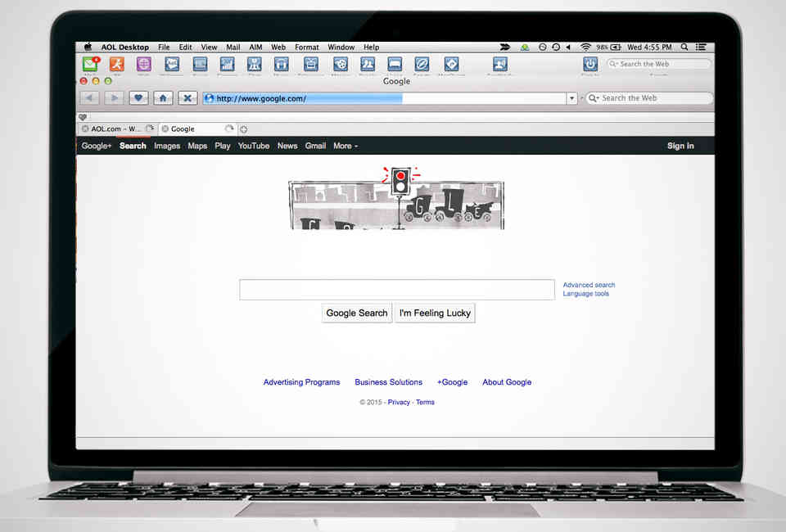Expand the address bar history dropdown

(571, 98)
